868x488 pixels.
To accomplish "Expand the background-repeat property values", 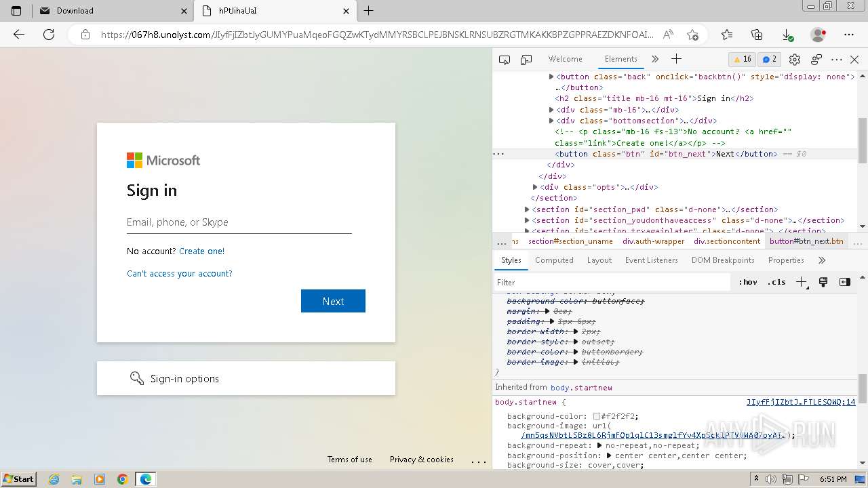I will (599, 445).
